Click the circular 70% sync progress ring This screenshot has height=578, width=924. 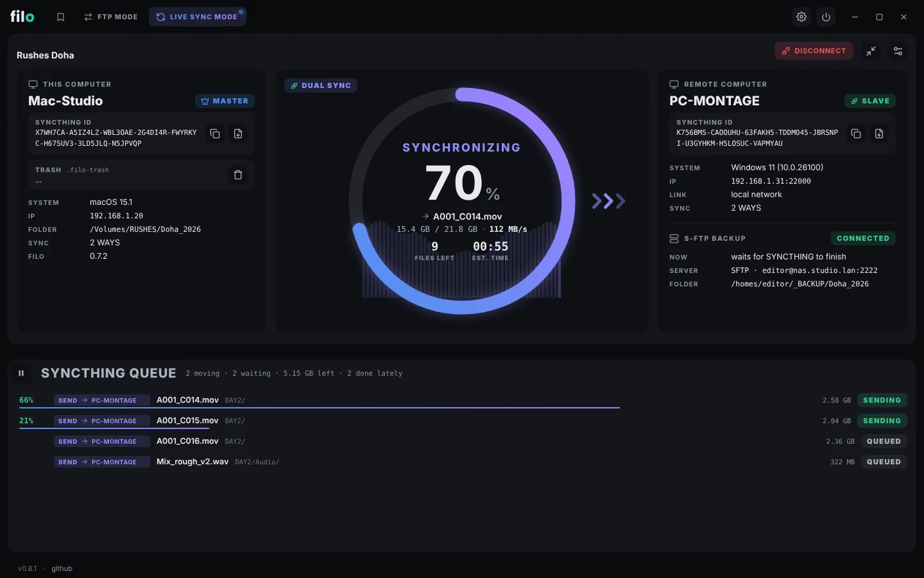(x=462, y=200)
